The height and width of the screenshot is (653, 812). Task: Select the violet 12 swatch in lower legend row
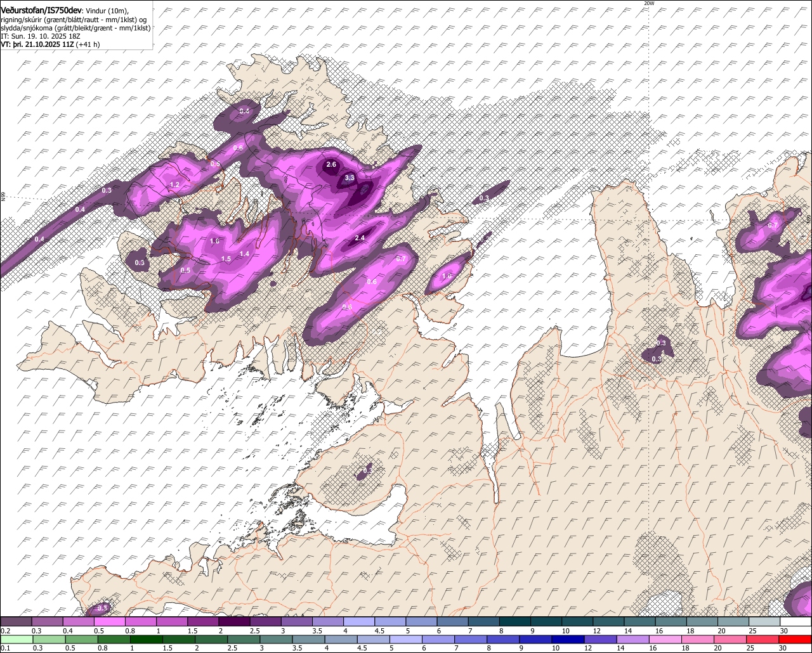pyautogui.click(x=601, y=639)
